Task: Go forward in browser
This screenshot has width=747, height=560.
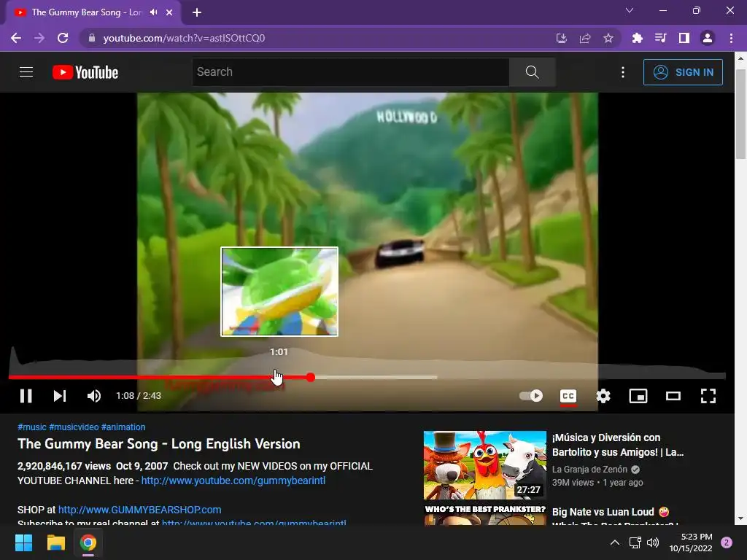Action: coord(39,38)
